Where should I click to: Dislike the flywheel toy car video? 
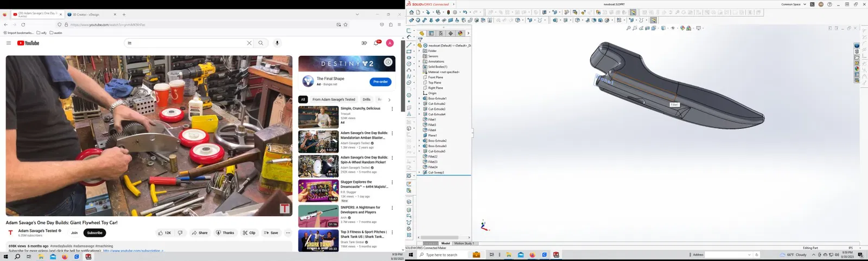pyautogui.click(x=181, y=233)
